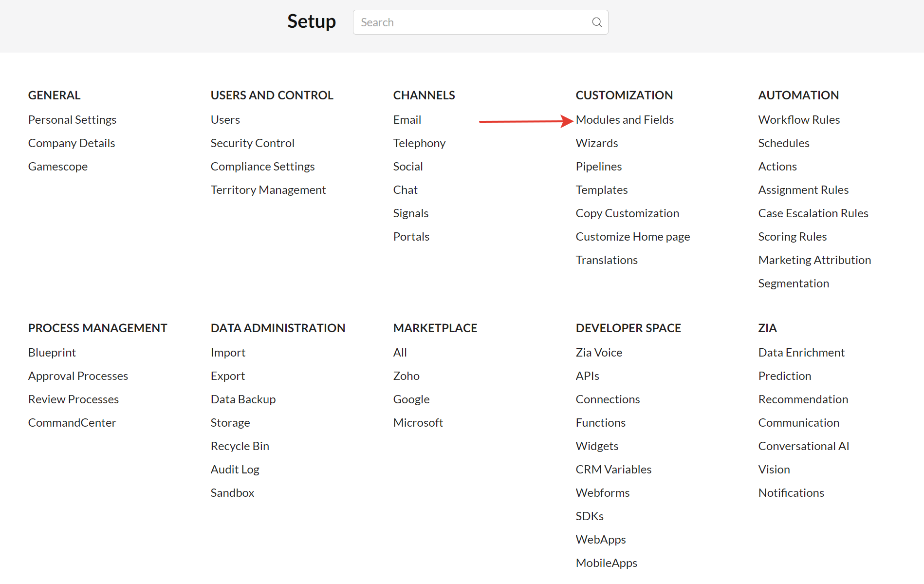This screenshot has height=584, width=924.
Task: Open Customize Home page
Action: (x=632, y=237)
